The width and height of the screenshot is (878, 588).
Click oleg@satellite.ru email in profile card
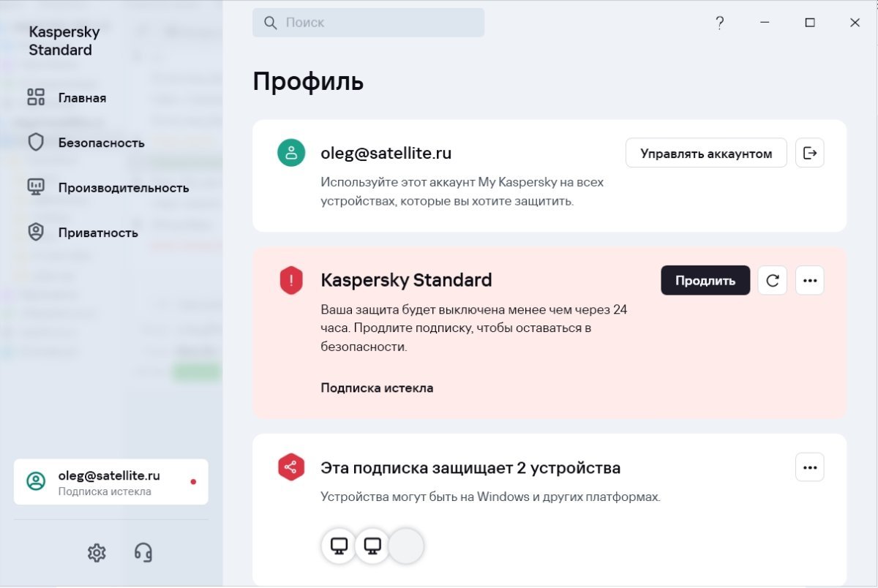[386, 154]
